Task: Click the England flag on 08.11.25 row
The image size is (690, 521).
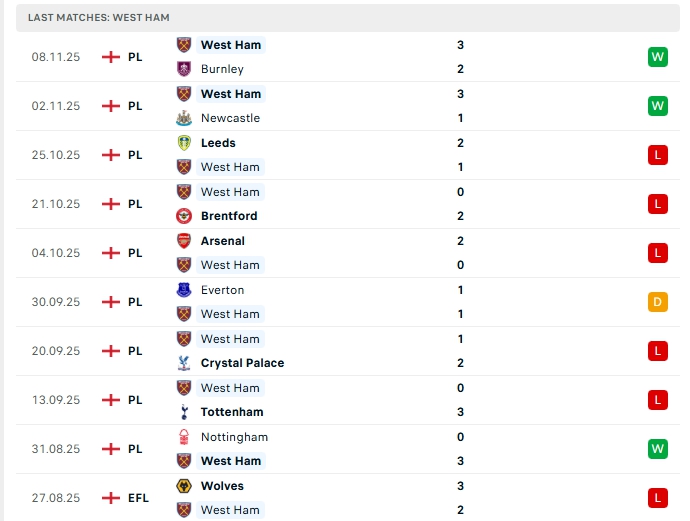Action: pyautogui.click(x=111, y=57)
